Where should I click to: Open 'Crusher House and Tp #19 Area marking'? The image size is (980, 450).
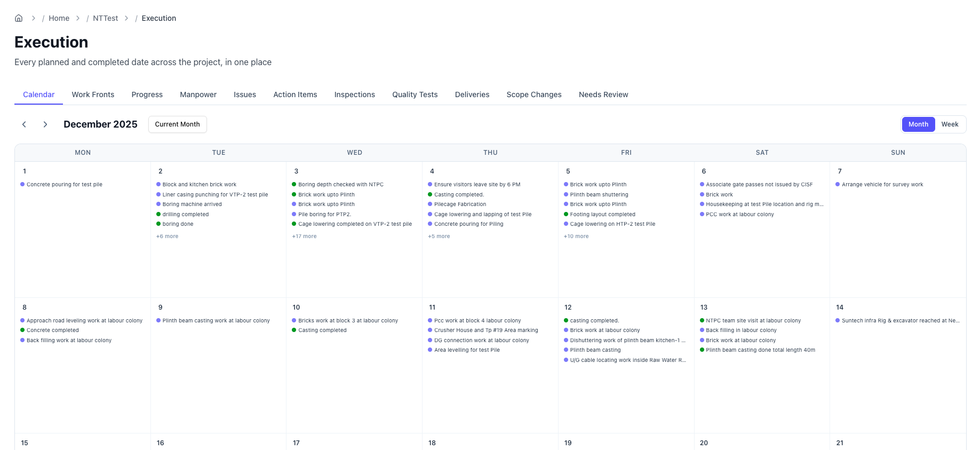483,330
